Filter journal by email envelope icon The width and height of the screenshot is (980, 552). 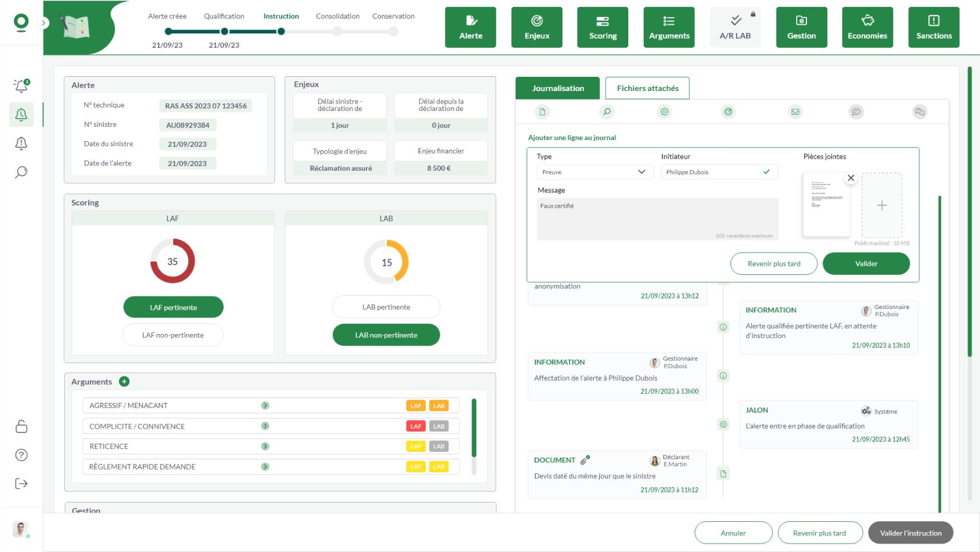pos(795,112)
